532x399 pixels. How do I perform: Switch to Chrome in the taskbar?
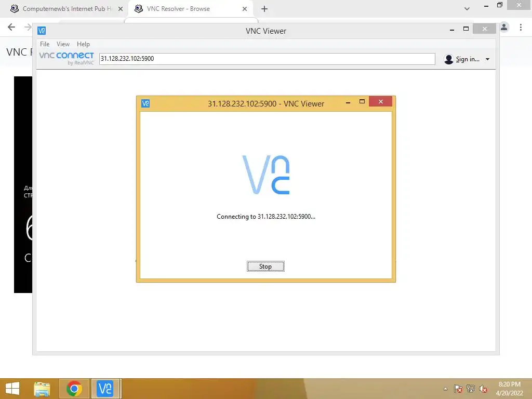[74, 389]
